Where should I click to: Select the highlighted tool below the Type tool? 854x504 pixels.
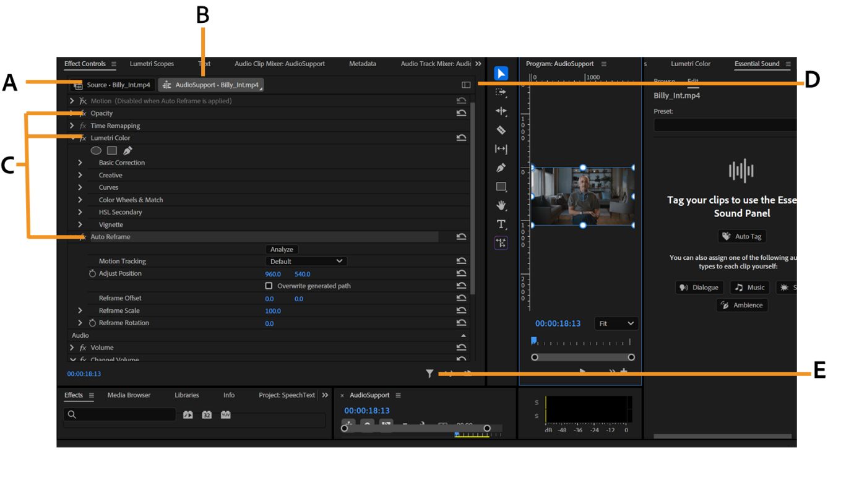click(501, 243)
